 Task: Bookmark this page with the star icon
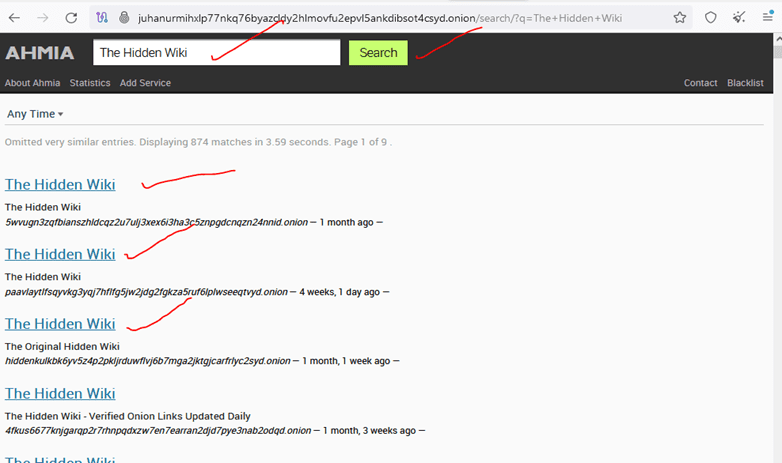pyautogui.click(x=679, y=18)
